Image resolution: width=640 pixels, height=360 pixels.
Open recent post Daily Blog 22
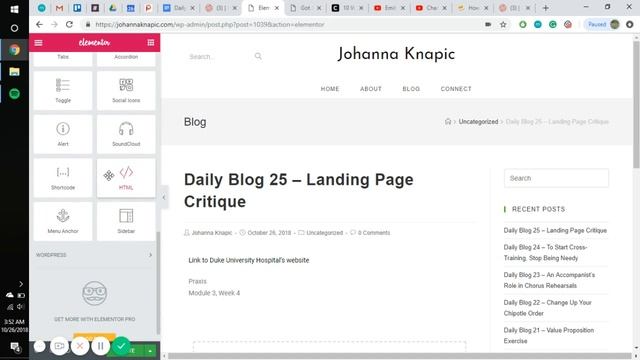[x=547, y=308]
